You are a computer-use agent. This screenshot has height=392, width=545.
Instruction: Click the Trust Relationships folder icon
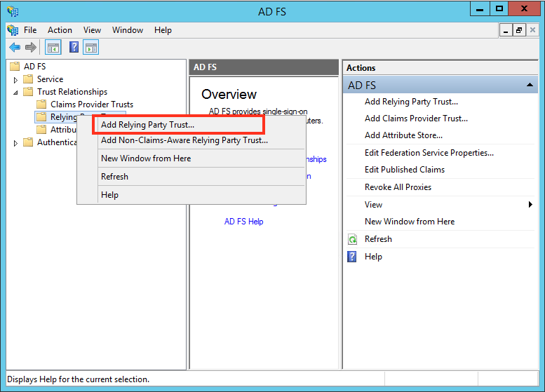pyautogui.click(x=28, y=92)
